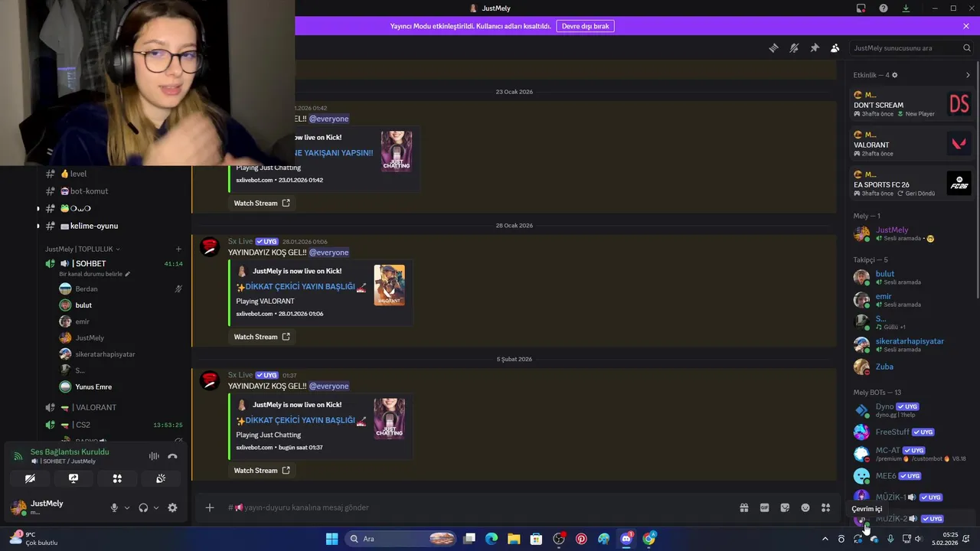
Task: Open the VALORANT activity card
Action: [912, 144]
